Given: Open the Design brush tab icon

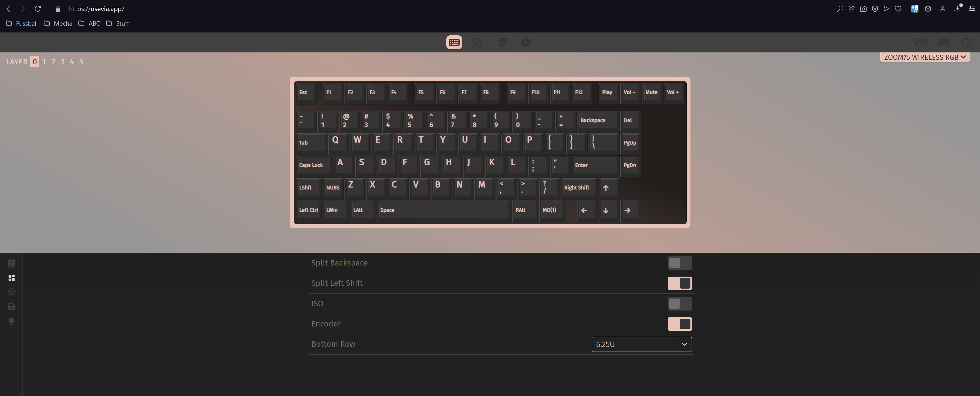Looking at the screenshot, I should [502, 42].
